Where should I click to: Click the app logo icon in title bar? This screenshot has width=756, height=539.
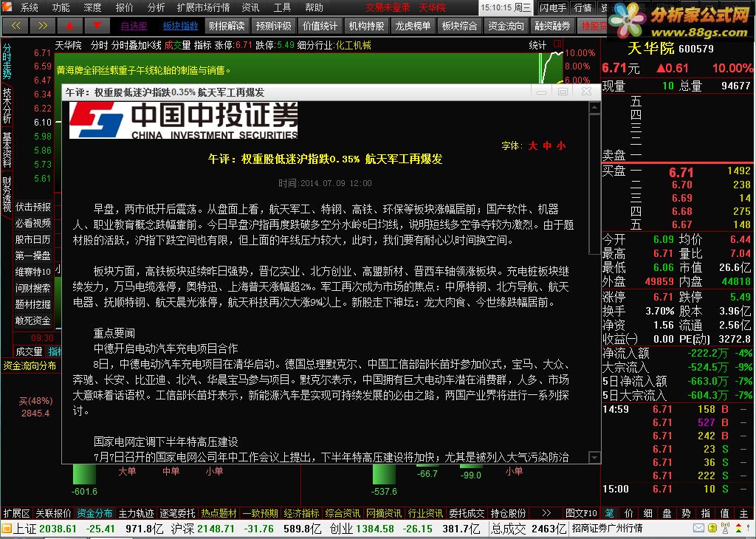point(7,7)
